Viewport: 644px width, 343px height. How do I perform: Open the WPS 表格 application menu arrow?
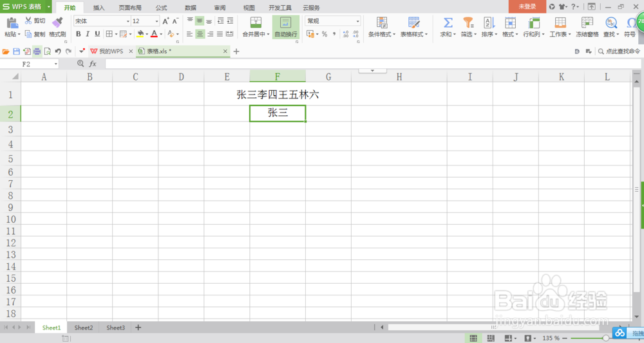pos(48,6)
